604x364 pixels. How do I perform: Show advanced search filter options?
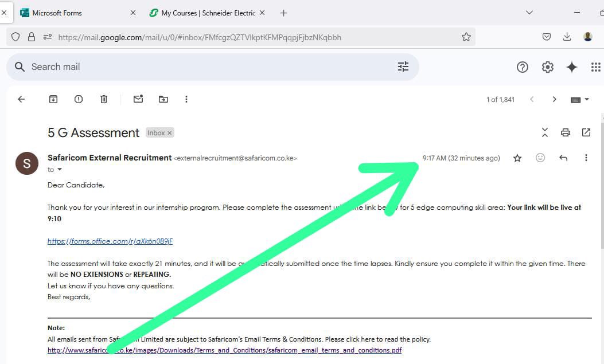[x=403, y=67]
